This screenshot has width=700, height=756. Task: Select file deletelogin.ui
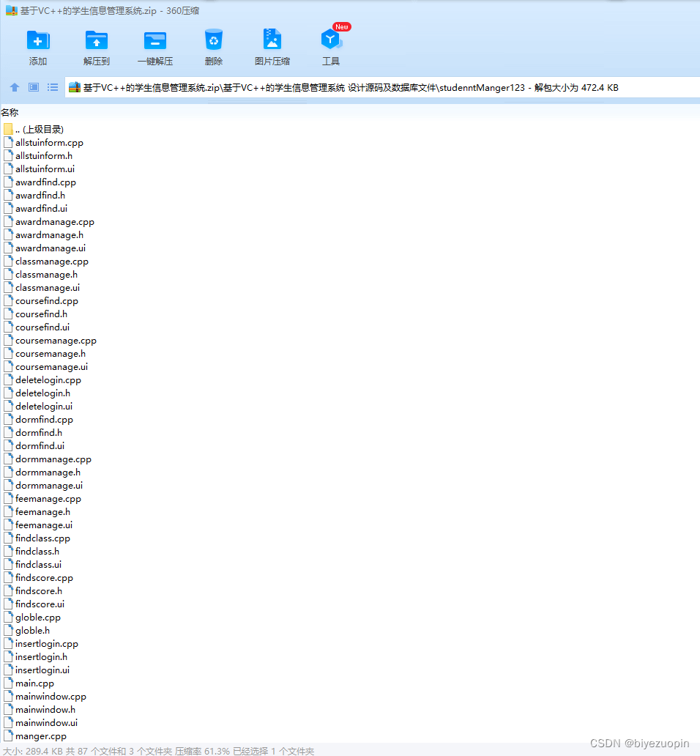pos(38,406)
